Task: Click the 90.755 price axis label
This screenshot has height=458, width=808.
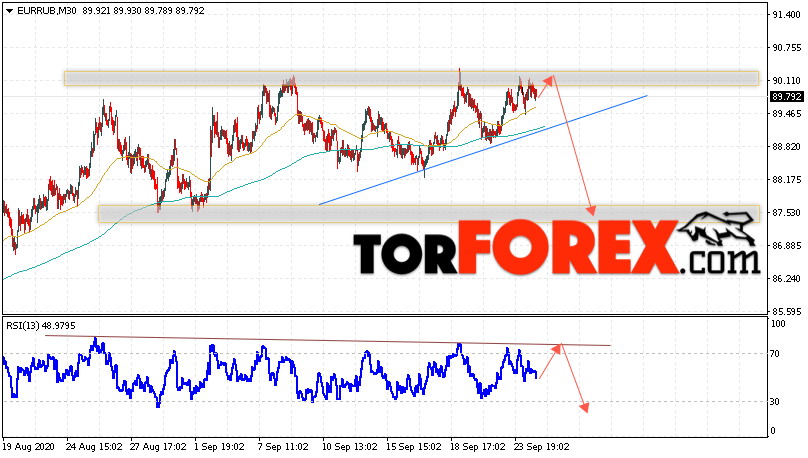Action: (x=786, y=48)
